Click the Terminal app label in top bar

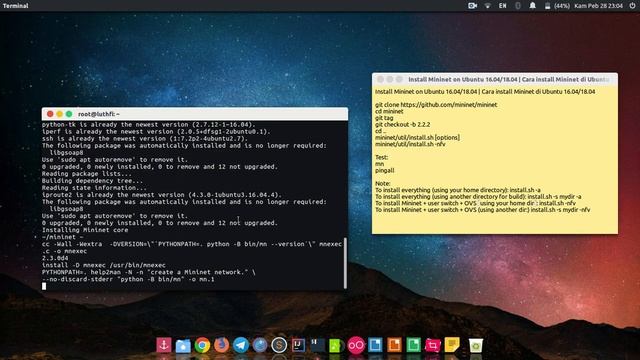click(16, 6)
